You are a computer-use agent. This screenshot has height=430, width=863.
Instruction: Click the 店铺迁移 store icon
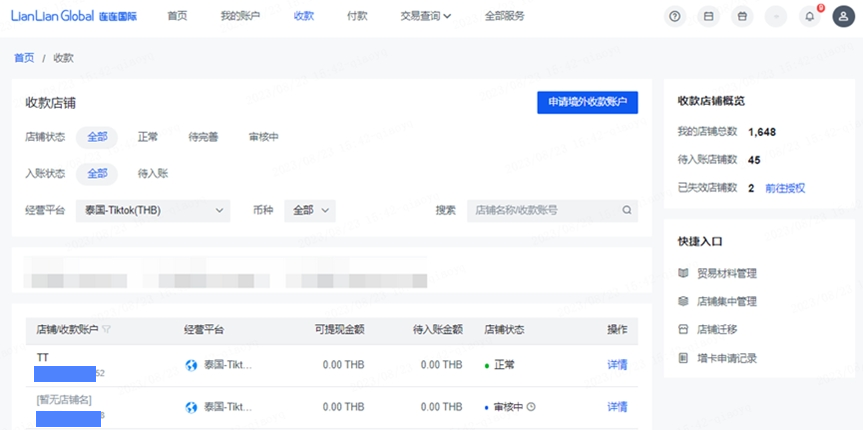click(x=683, y=330)
